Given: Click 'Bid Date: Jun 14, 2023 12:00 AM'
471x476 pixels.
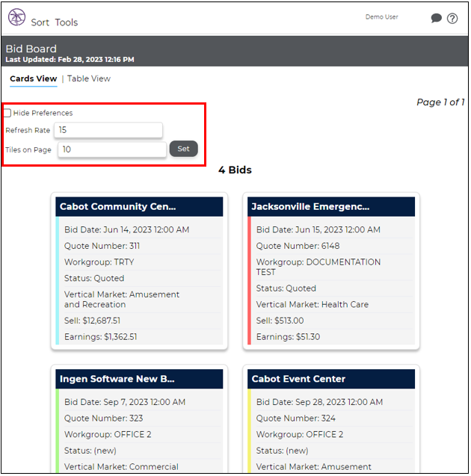Looking at the screenshot, I should [x=126, y=230].
